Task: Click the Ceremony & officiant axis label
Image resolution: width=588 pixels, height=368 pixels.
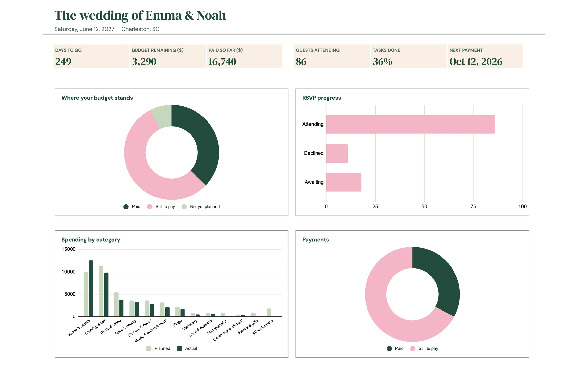Action: coord(228,330)
